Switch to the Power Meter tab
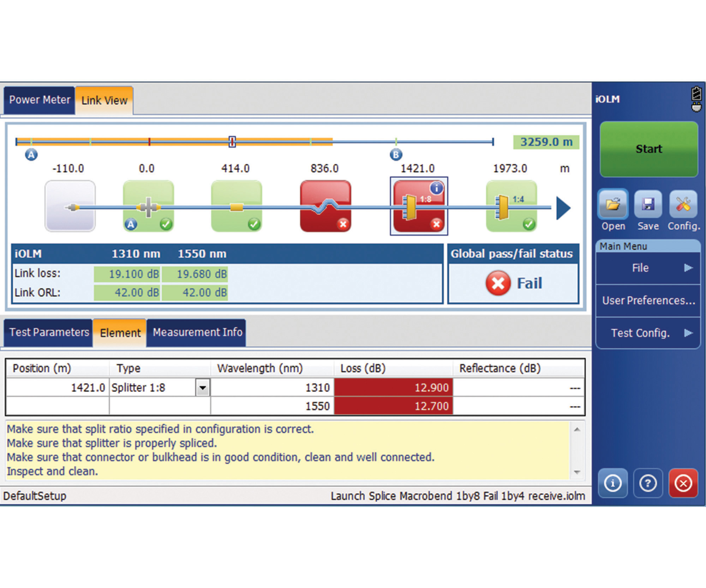This screenshot has width=706, height=588. pyautogui.click(x=40, y=100)
